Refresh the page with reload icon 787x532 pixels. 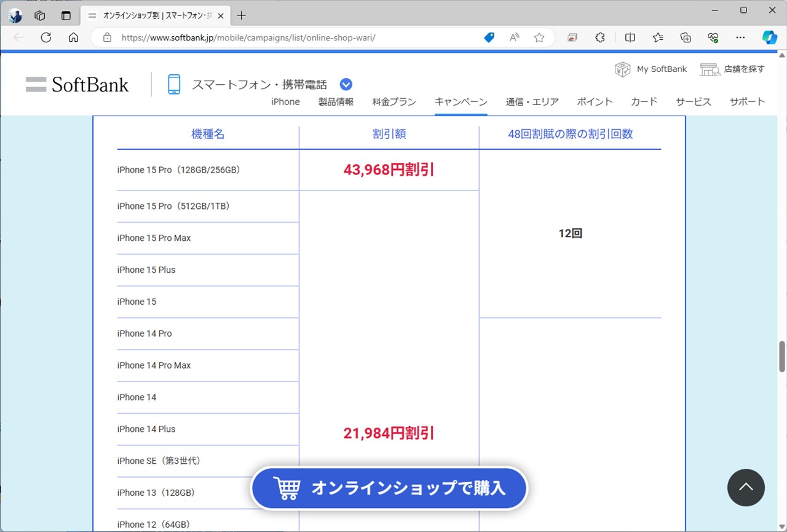point(45,37)
